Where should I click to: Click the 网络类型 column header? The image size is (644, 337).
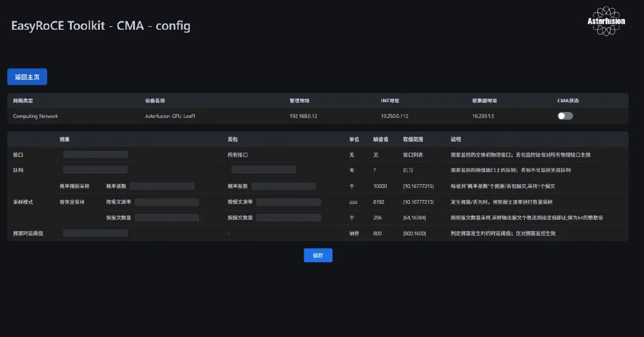(x=23, y=101)
